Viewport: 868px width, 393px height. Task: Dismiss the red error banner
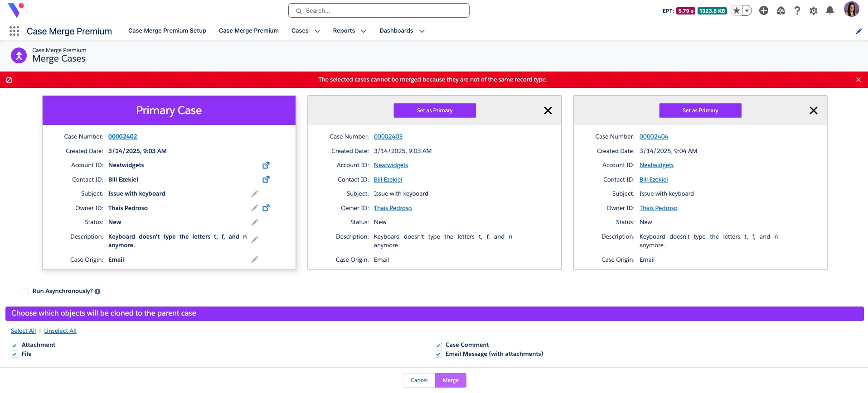coord(858,80)
